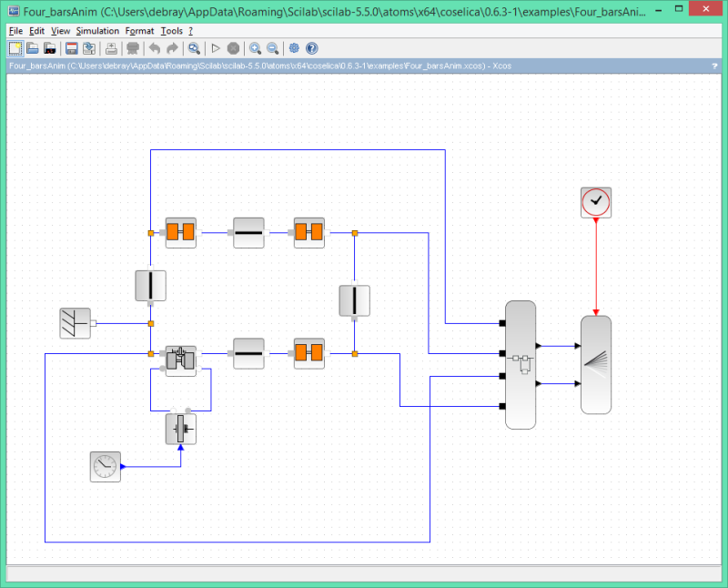This screenshot has height=588, width=728.
Task: Click orange junction point right of top-right joint
Action: click(x=355, y=233)
